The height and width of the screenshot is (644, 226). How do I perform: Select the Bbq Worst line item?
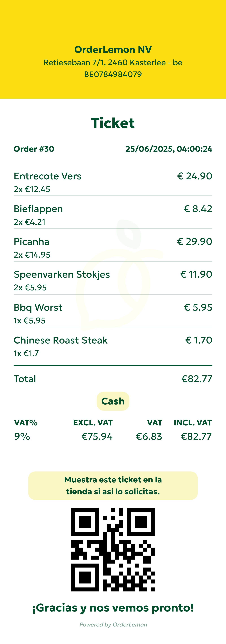coord(38,307)
